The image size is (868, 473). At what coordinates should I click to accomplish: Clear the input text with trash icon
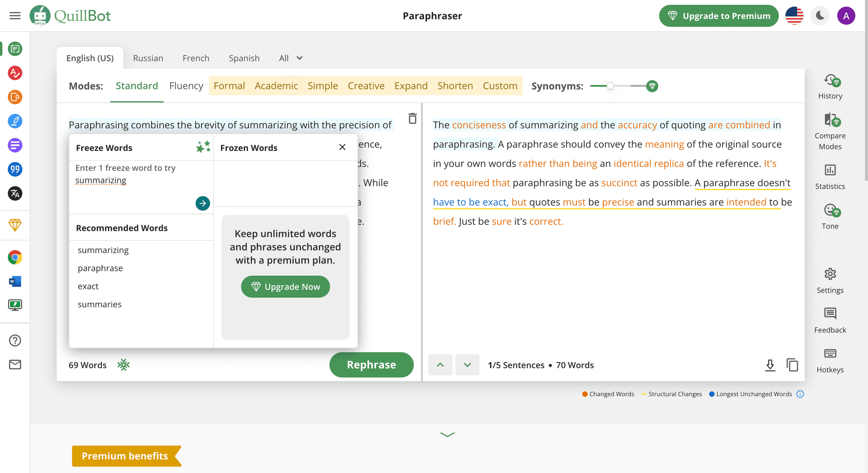412,118
